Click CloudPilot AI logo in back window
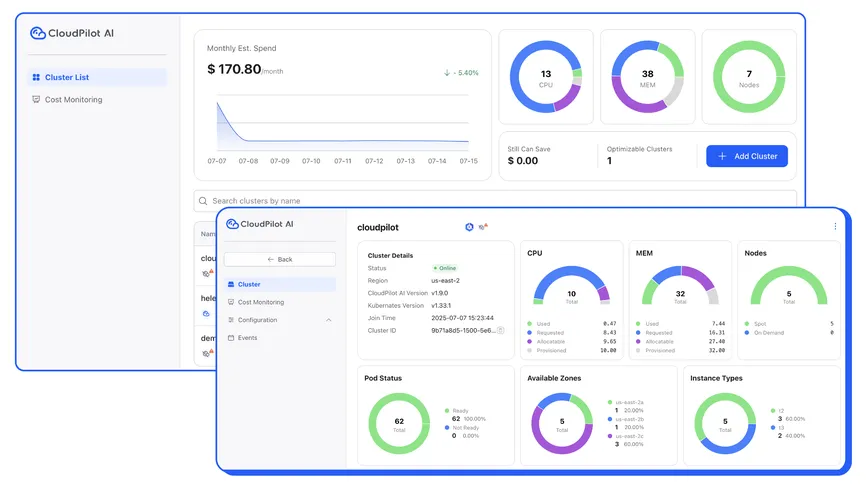 click(72, 33)
